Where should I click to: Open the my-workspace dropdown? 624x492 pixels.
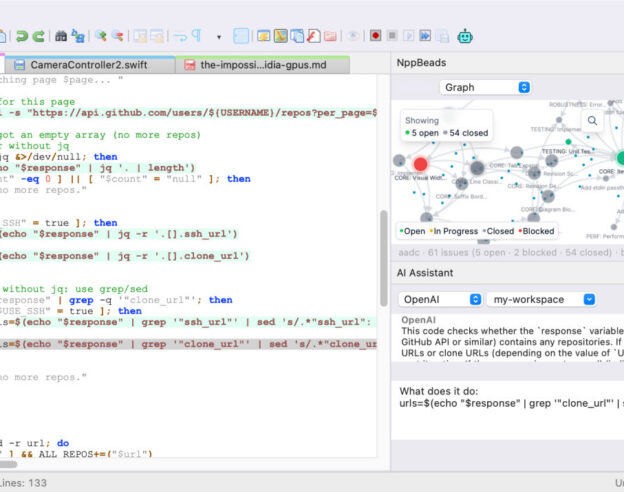tap(541, 299)
